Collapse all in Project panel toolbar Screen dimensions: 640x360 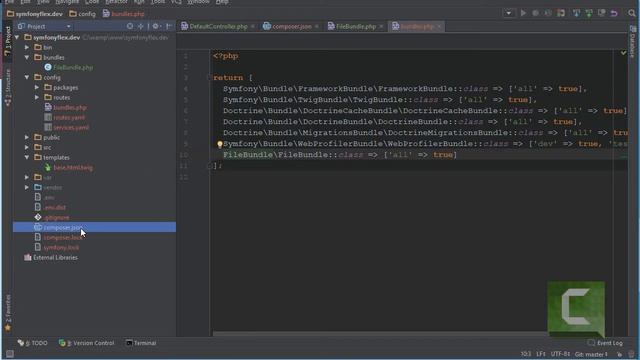141,26
